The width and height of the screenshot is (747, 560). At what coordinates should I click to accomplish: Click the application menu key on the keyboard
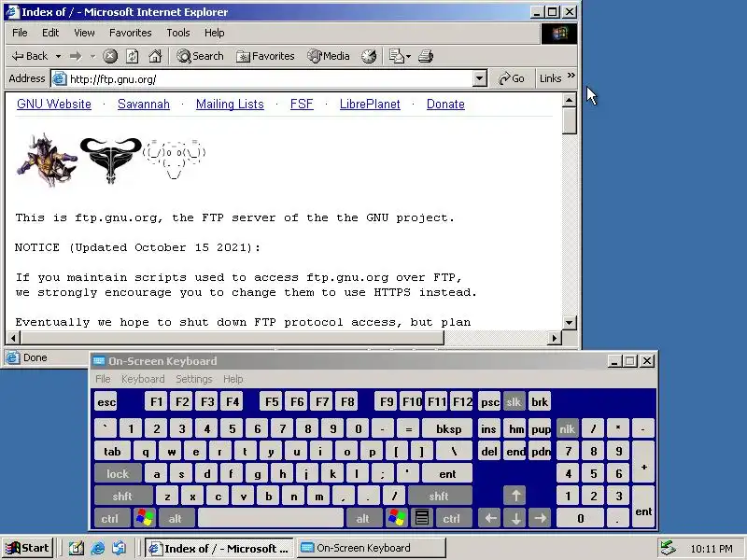(422, 519)
